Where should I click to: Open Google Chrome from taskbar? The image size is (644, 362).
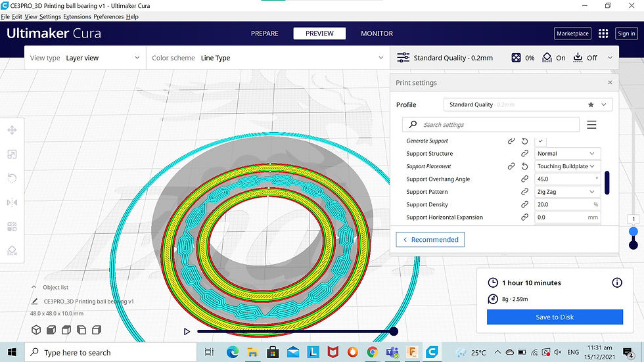tap(372, 352)
